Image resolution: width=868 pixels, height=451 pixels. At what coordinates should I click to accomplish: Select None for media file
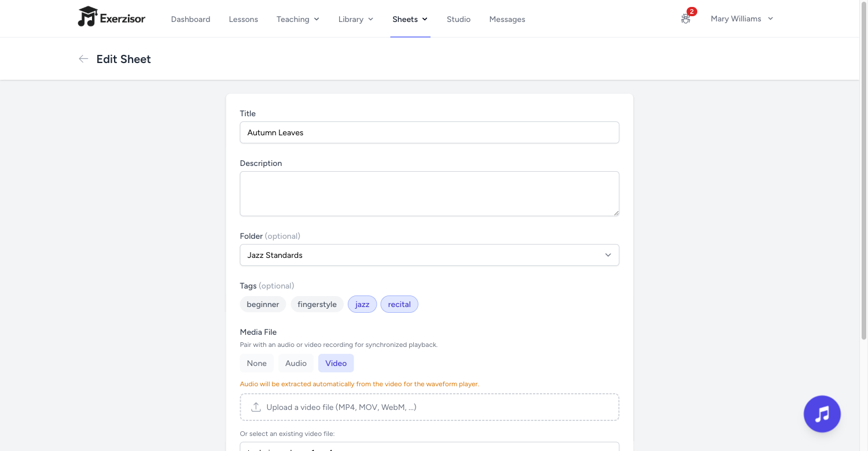tap(257, 363)
